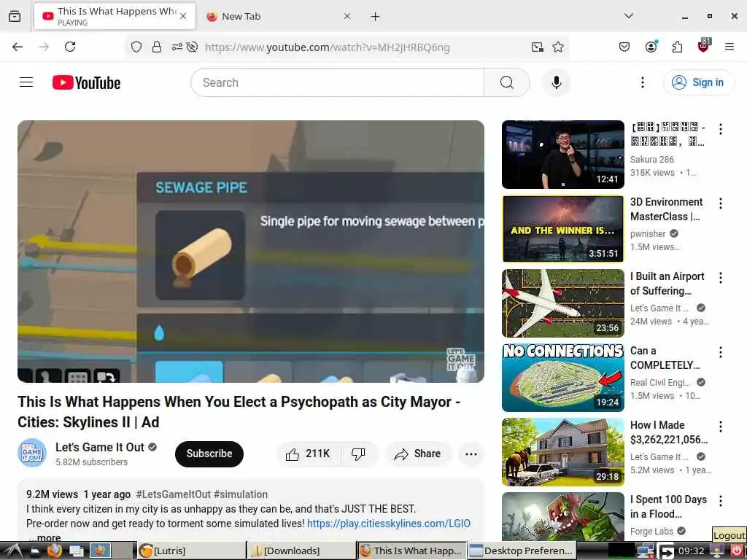This screenshot has height=560, width=747.
Task: Dislike the video with the thumbs-down icon
Action: tap(358, 454)
